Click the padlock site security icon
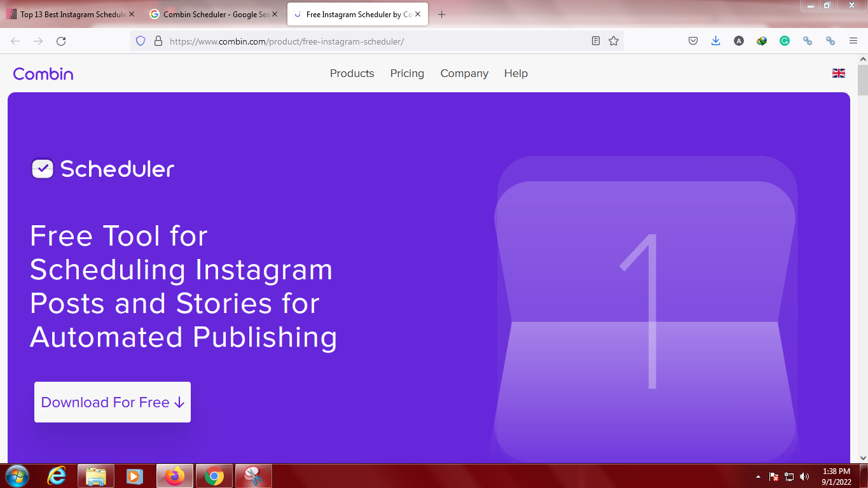Viewport: 868px width, 488px height. coord(158,41)
